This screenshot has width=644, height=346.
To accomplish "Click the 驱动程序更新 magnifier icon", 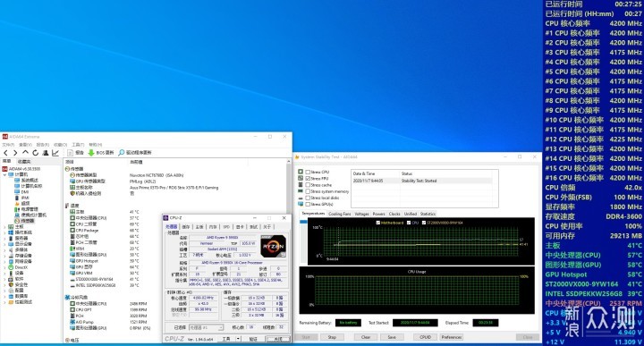I will click(x=121, y=153).
